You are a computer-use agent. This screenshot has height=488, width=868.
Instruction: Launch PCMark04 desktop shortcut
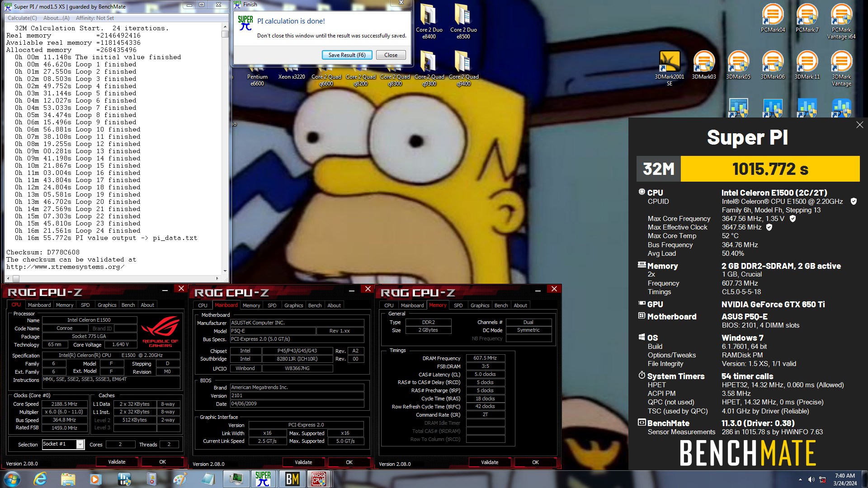[x=773, y=18]
